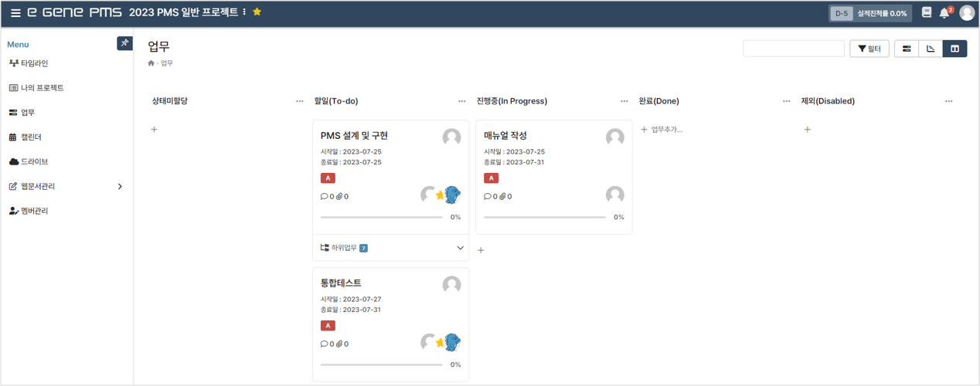Click 업무추가 in the Done column
The width and height of the screenshot is (980, 386).
pos(662,130)
